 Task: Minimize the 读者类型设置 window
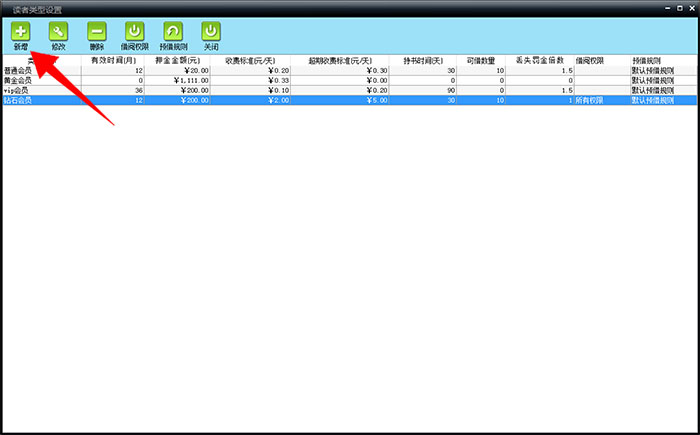[668, 8]
